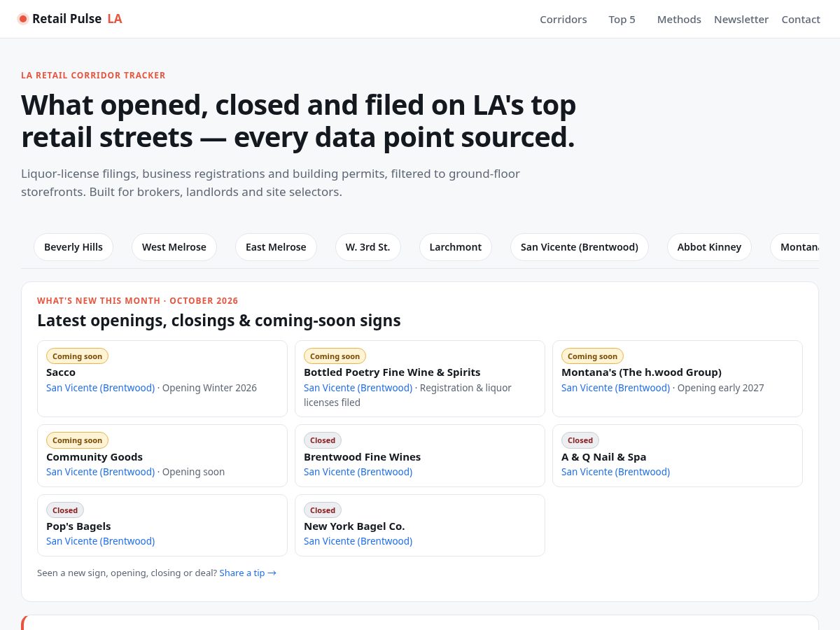Go to the Methods page

pyautogui.click(x=679, y=19)
